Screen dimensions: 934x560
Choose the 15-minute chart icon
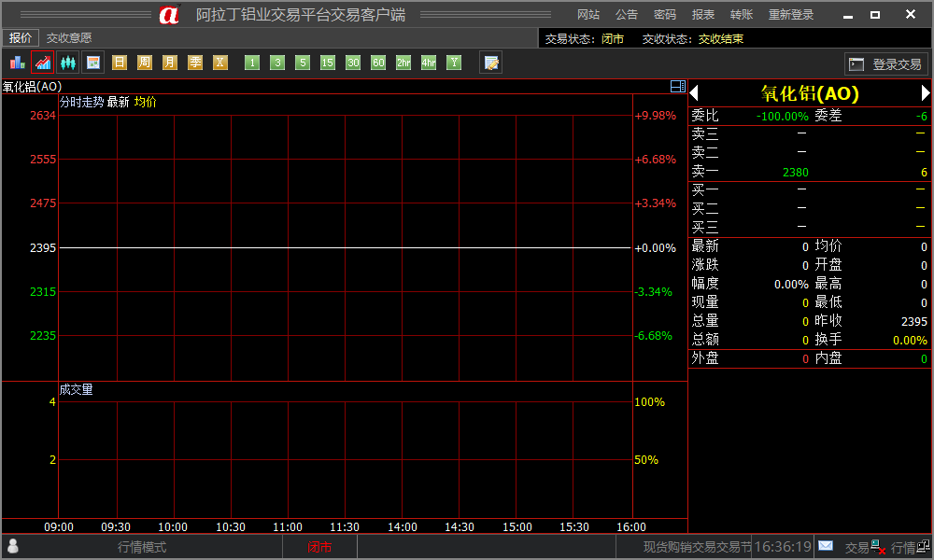coord(328,63)
